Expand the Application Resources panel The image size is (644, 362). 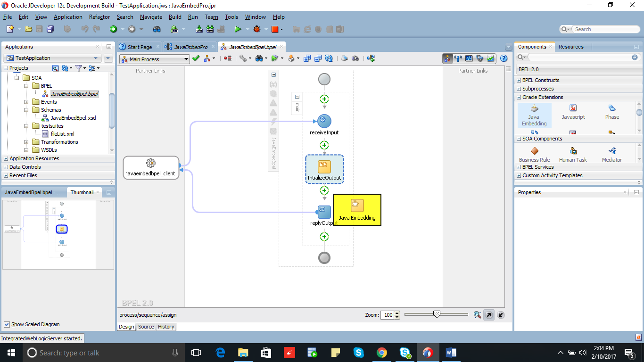(x=6, y=159)
